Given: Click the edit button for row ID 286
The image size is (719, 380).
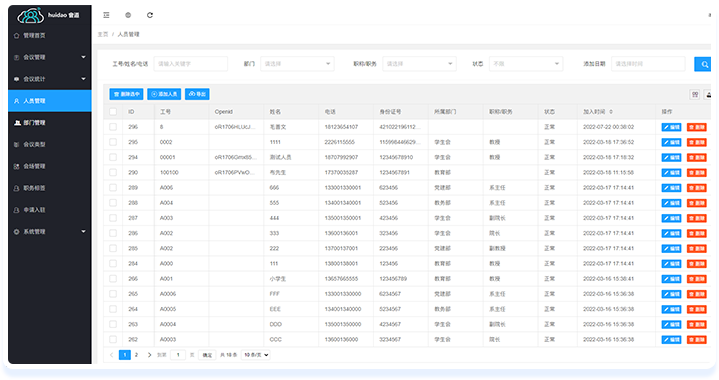Looking at the screenshot, I should pyautogui.click(x=671, y=233).
